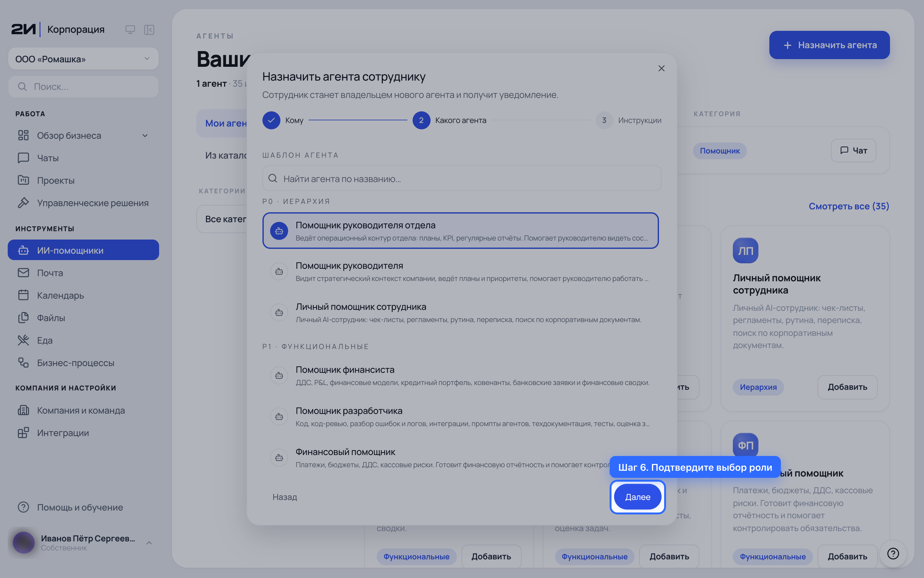Open Бизнес-процессы in the sidebar
Viewport: 924px width, 578px height.
pyautogui.click(x=83, y=363)
